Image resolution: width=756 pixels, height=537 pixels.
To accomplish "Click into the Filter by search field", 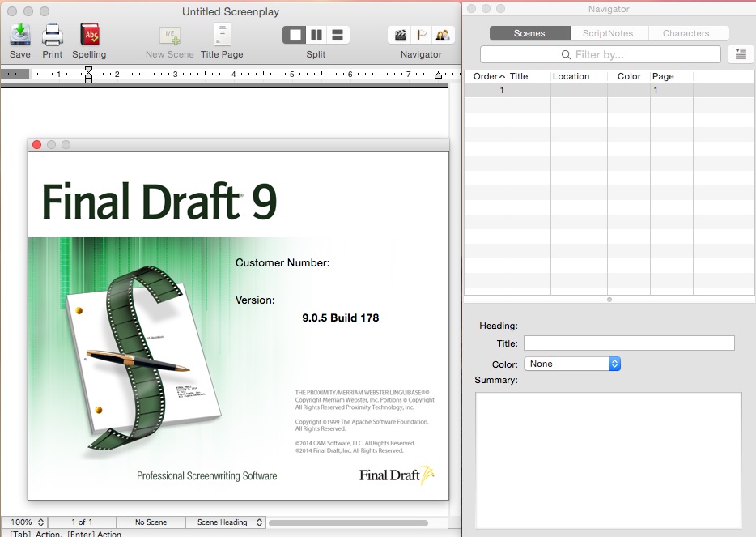I will click(601, 54).
